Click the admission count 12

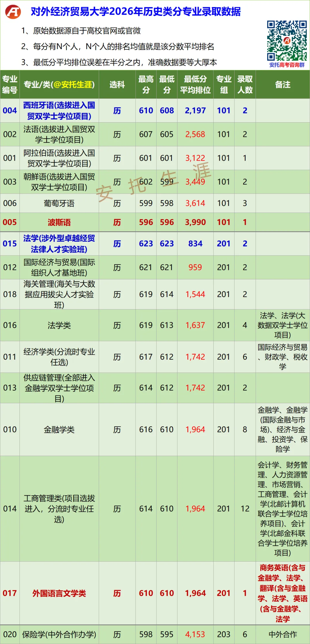[245, 509]
